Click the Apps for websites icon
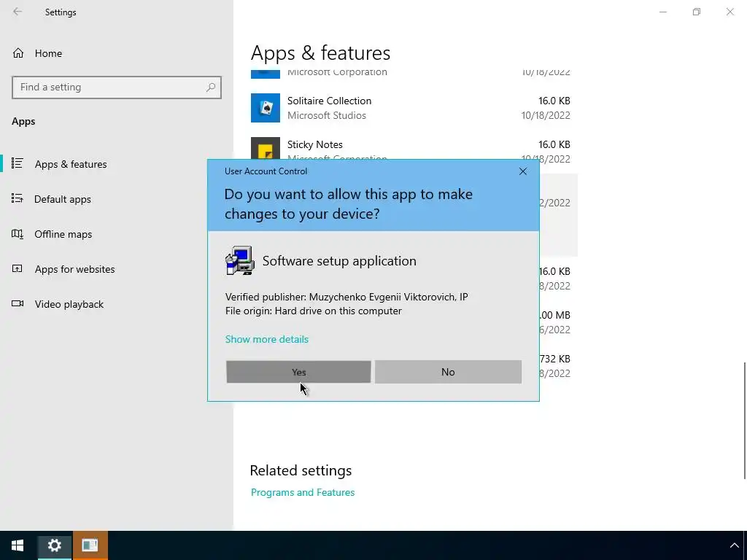This screenshot has width=747, height=560. point(18,268)
